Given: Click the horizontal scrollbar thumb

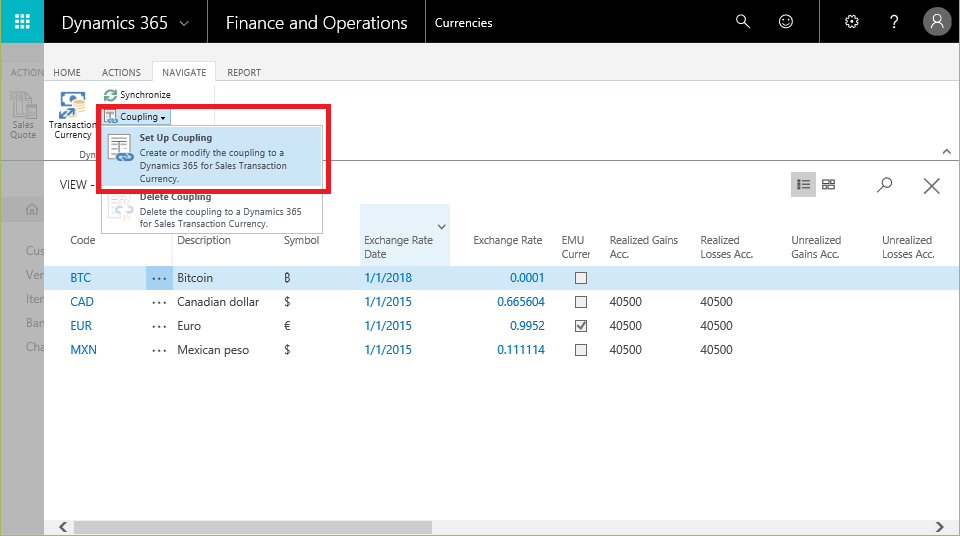Looking at the screenshot, I should coord(253,527).
